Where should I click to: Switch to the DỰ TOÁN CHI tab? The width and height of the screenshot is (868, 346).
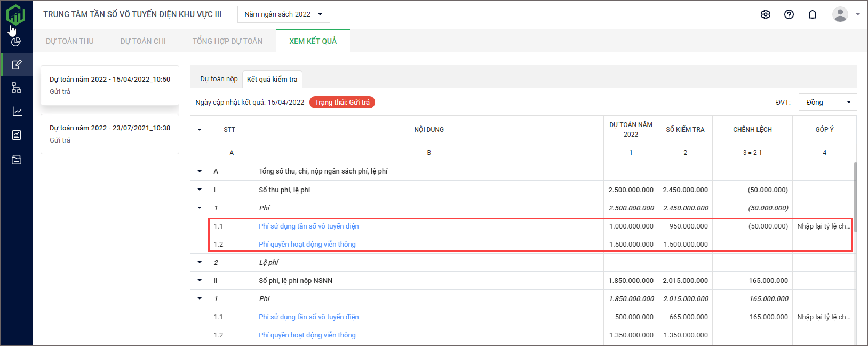click(143, 41)
